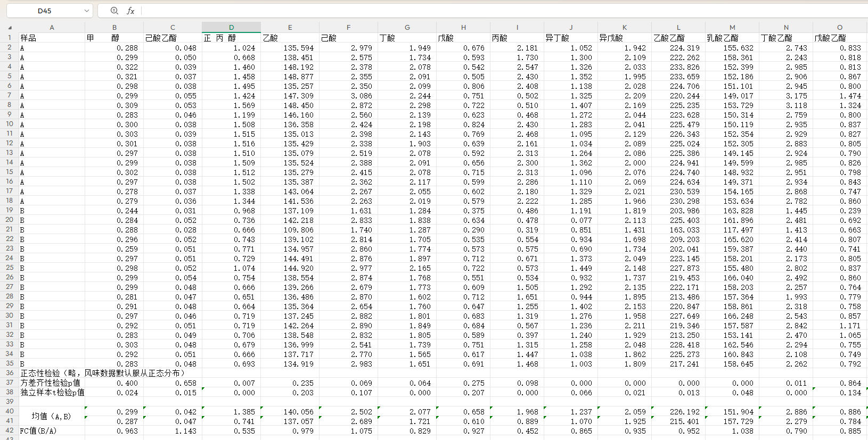Select column A header
The height and width of the screenshot is (440, 868).
click(x=52, y=27)
